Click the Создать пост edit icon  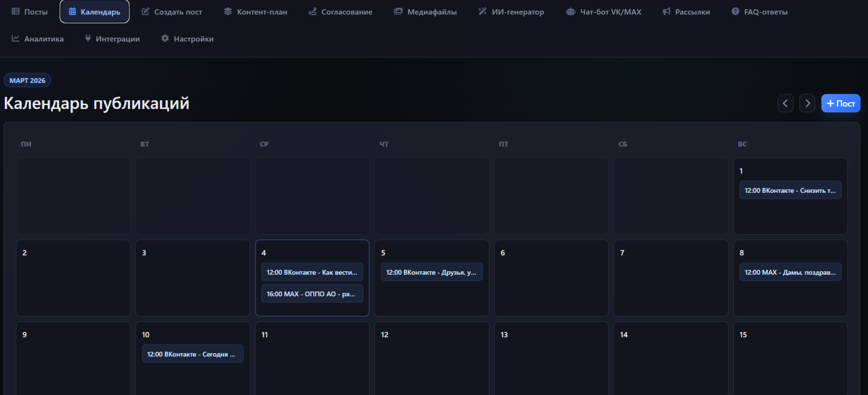(x=145, y=11)
